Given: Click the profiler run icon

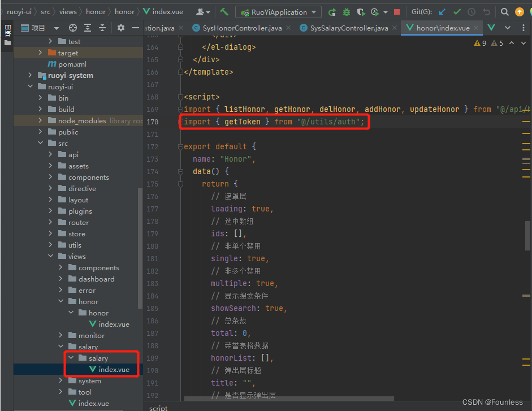Looking at the screenshot, I should coord(375,12).
